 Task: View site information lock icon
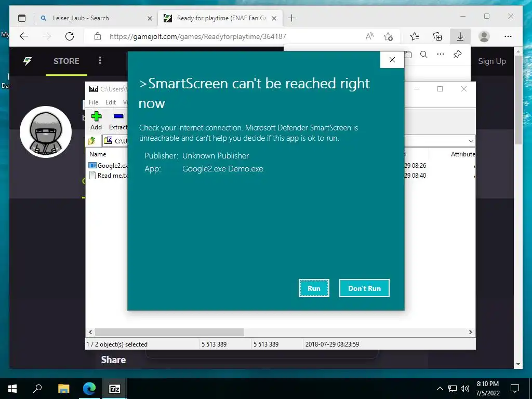97,36
